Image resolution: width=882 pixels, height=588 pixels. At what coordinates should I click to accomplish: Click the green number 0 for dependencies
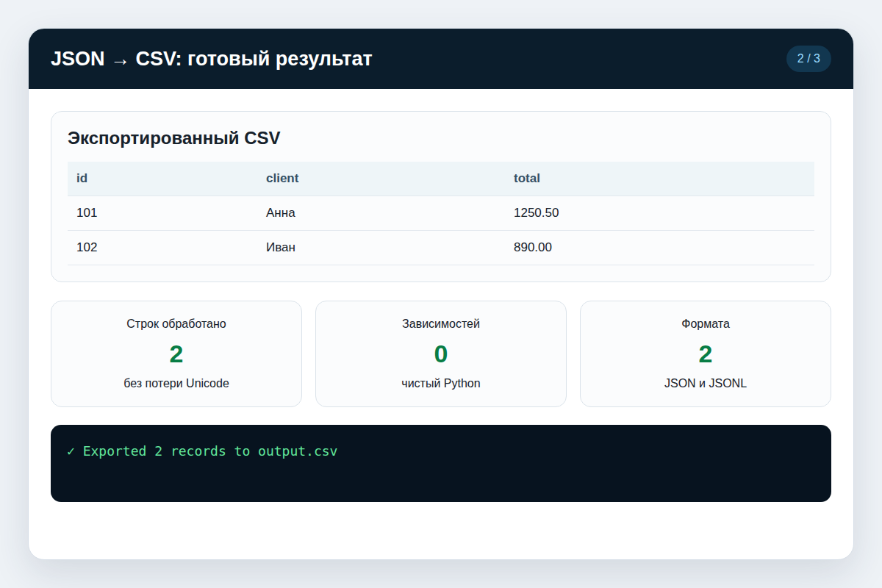coord(441,354)
